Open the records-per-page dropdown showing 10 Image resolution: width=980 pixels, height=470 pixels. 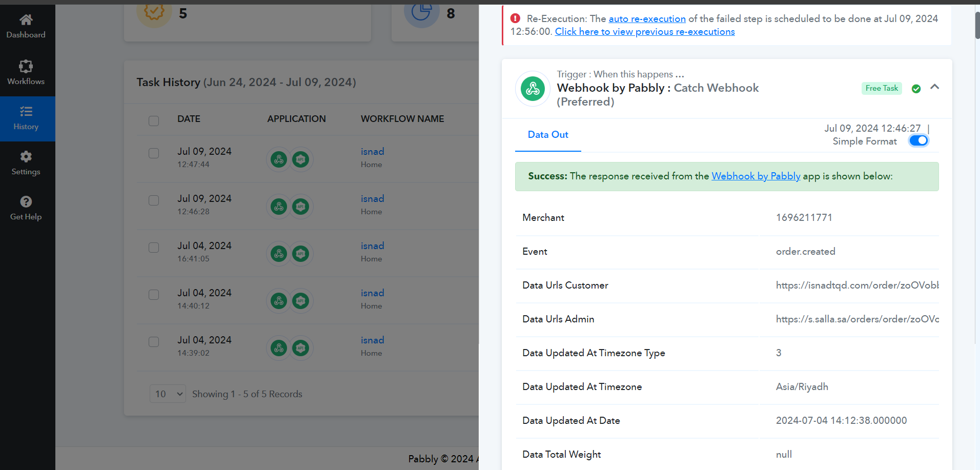[168, 394]
